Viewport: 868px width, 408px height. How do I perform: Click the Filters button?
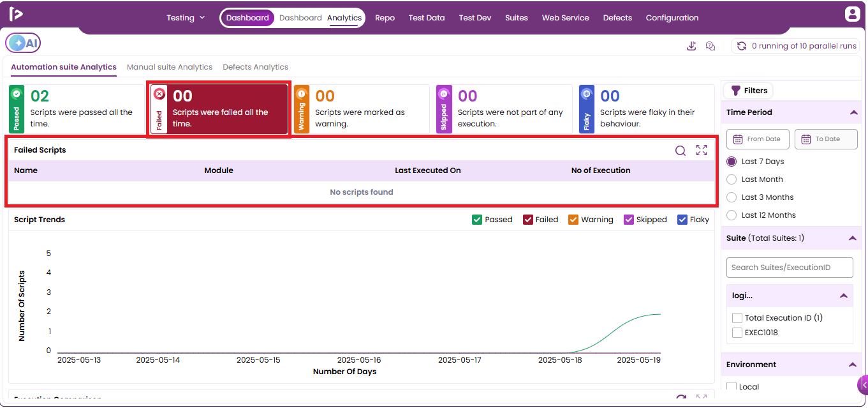[749, 91]
